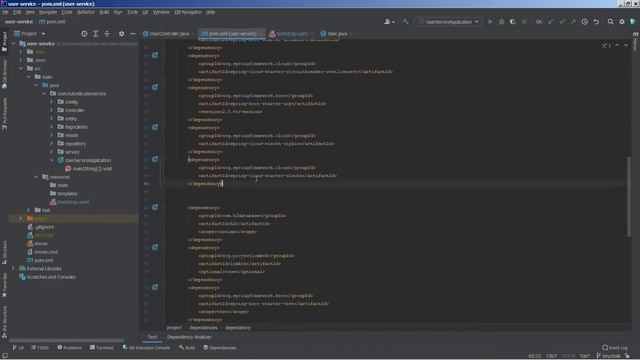Open Search Everywhere magnifier icon
640x360 pixels.
pos(610,22)
